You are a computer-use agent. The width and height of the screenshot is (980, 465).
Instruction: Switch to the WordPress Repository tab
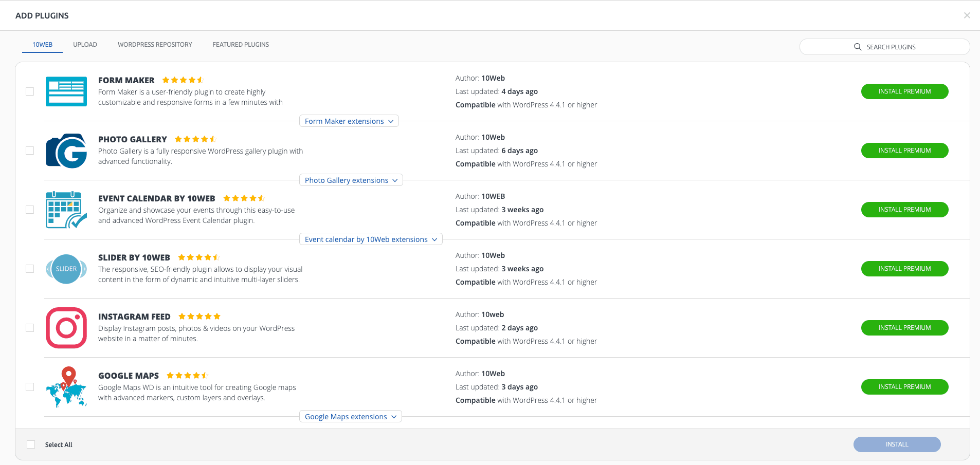(155, 45)
